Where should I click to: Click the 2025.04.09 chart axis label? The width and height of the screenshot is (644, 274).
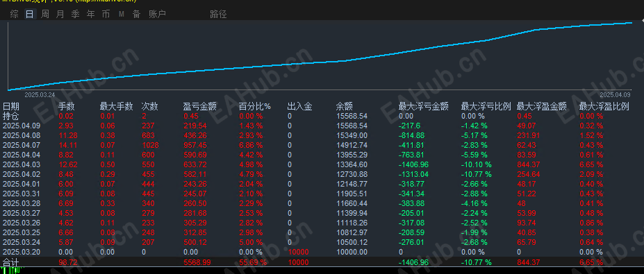pyautogui.click(x=615, y=94)
